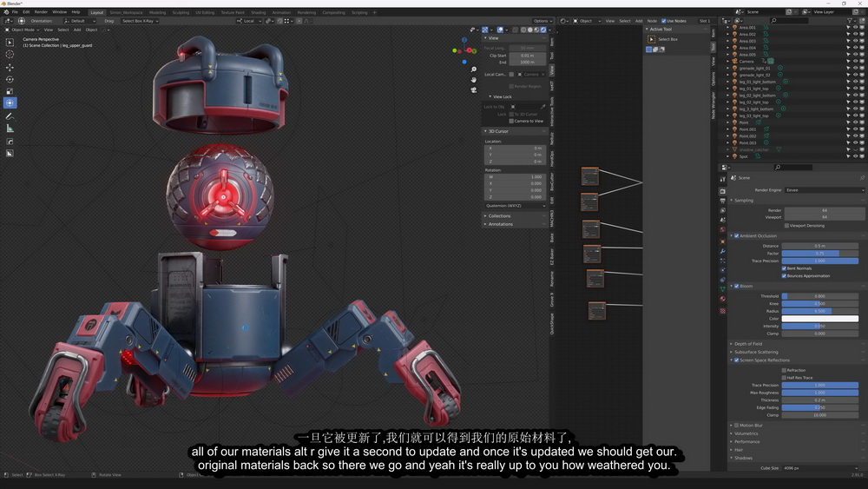Enable Viewport Denoising checkbox
Image resolution: width=868 pixels, height=489 pixels.
786,226
